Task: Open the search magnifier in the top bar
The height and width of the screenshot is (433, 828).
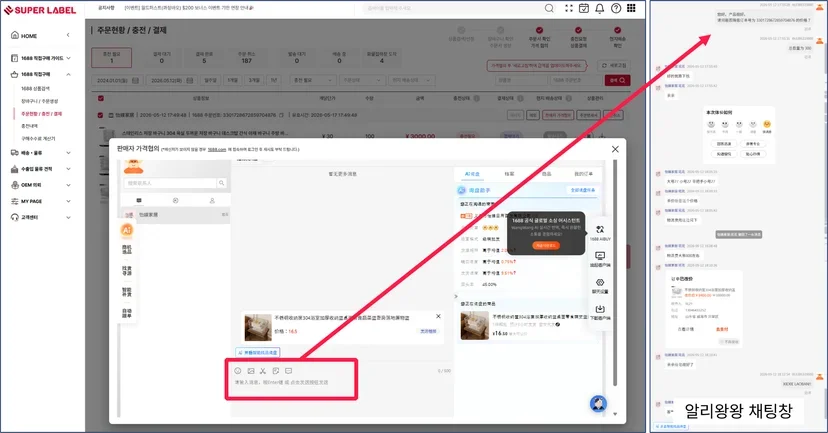Action: 549,8
